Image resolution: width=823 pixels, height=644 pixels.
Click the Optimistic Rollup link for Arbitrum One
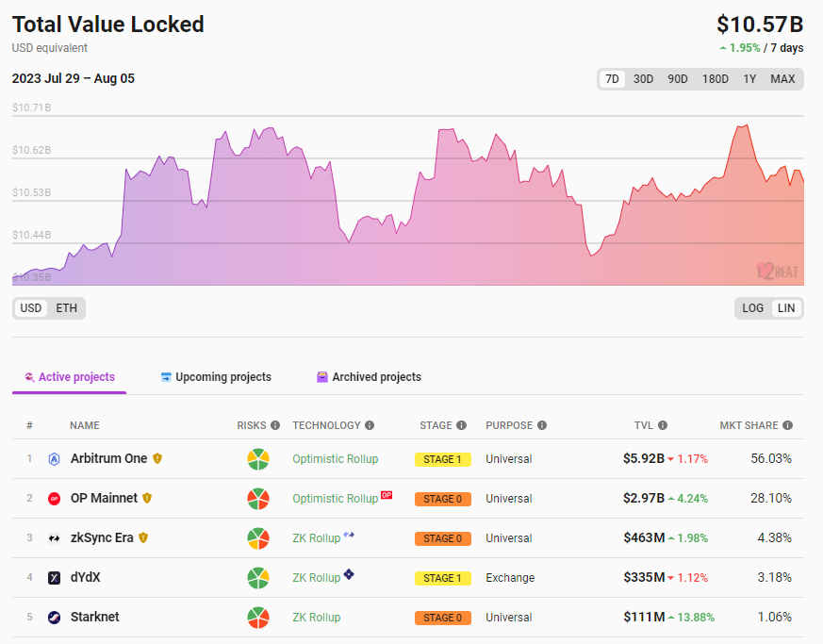(335, 459)
